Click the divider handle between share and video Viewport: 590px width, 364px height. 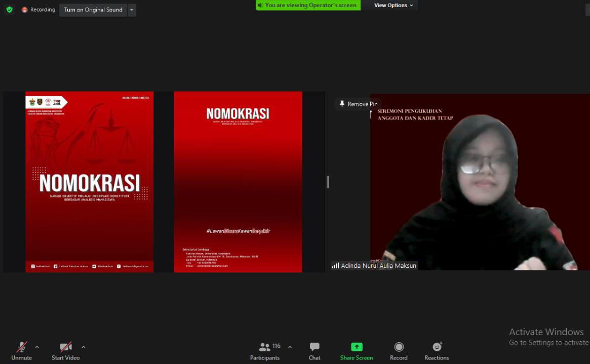328,182
